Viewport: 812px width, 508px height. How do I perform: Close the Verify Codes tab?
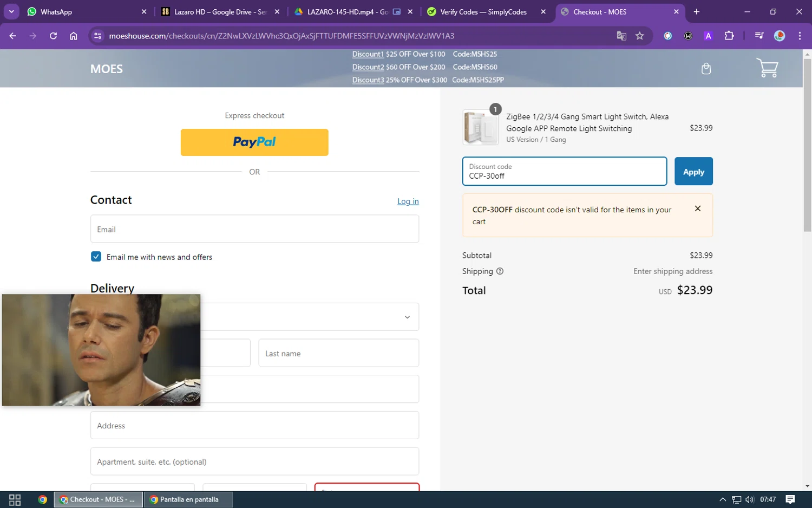543,11
